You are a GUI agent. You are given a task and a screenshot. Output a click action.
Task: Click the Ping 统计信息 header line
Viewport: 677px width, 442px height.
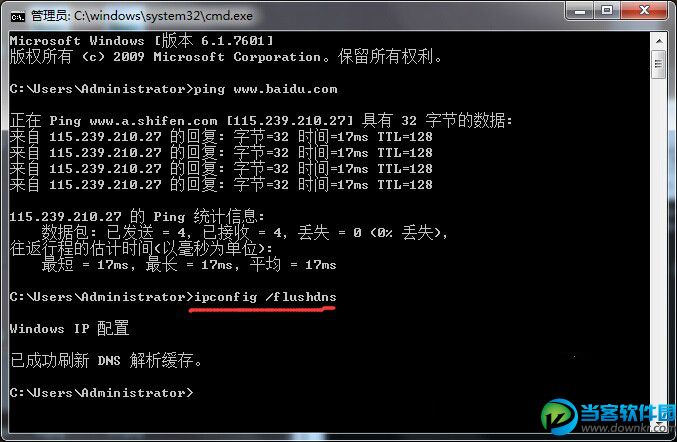(137, 216)
